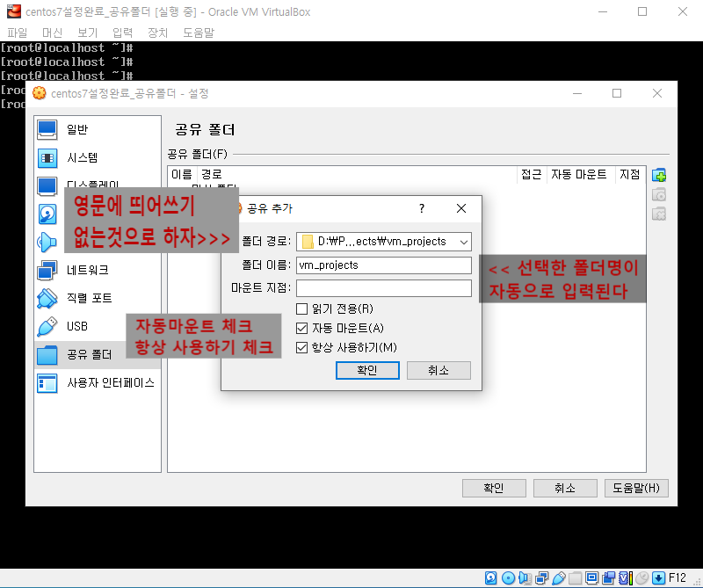Click 취소 in the settings window
703x588 pixels.
(x=565, y=488)
